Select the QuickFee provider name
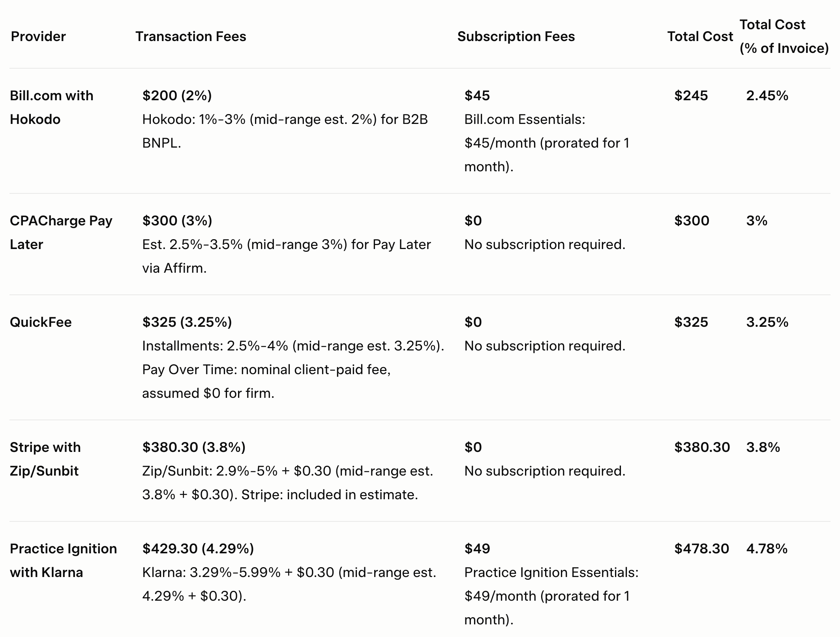This screenshot has width=840, height=637. click(41, 322)
